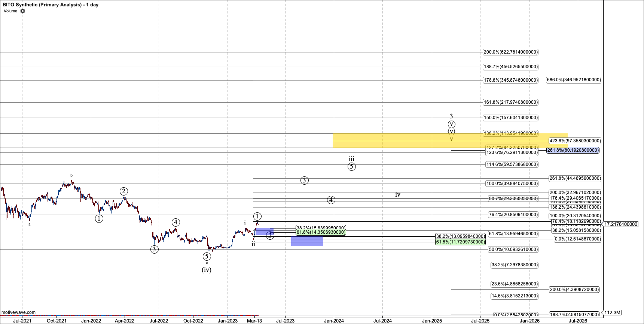Click the orange 'v' label in yellow zone
The image size is (644, 324).
tap(451, 139)
